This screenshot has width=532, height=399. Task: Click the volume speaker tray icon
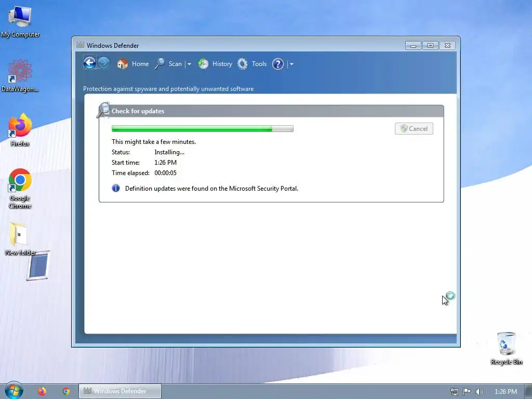click(479, 392)
